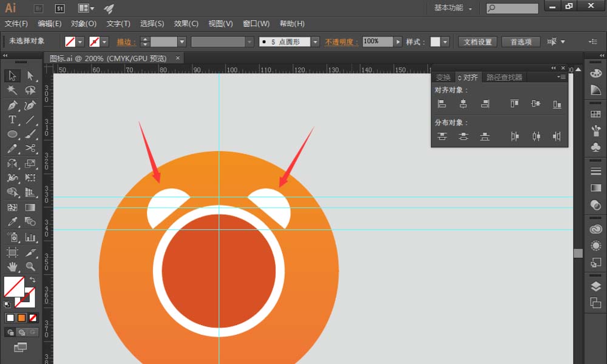Select the Free Transform tool
607x364 pixels.
[30, 178]
